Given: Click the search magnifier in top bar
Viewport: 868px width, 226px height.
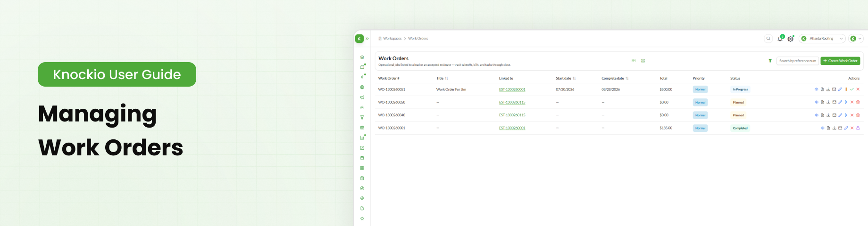Looking at the screenshot, I should coord(768,39).
